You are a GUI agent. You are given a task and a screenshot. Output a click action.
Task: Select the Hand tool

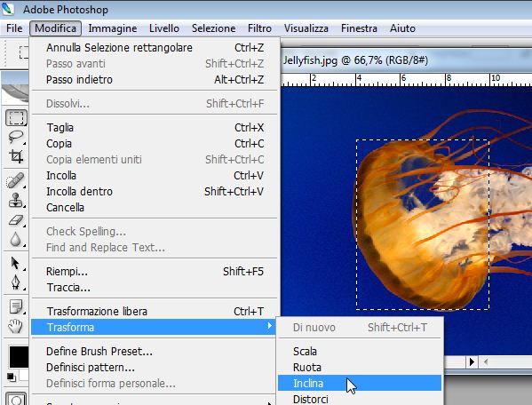[16, 326]
